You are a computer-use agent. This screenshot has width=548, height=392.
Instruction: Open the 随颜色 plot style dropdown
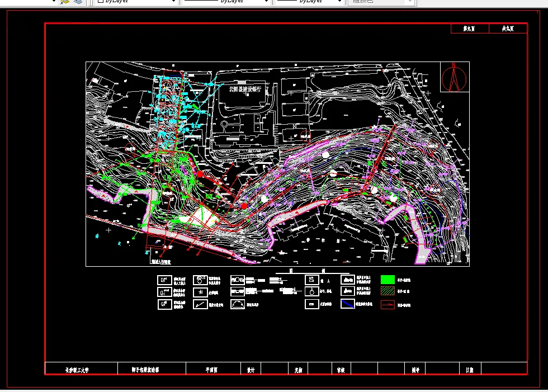tap(381, 2)
